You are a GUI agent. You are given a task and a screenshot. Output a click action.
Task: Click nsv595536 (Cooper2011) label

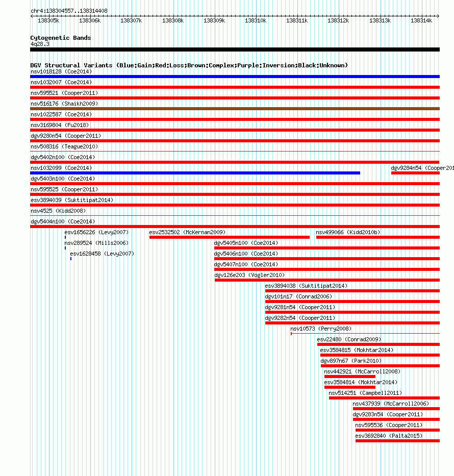(x=389, y=425)
